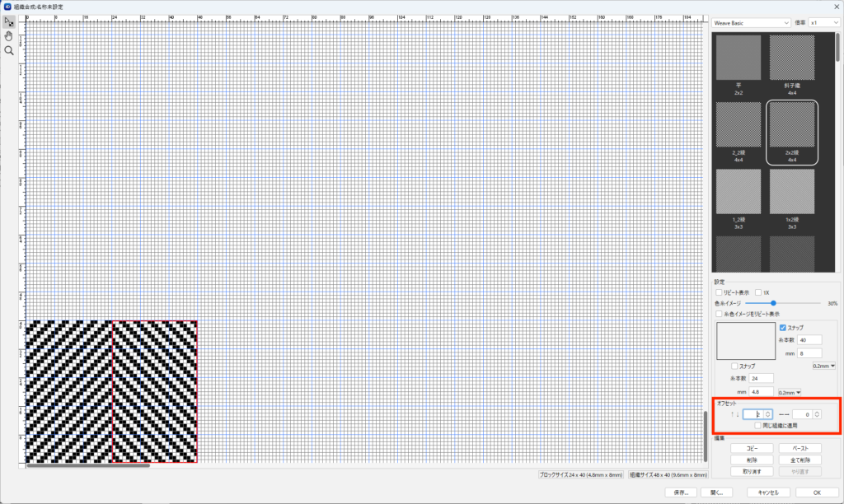Close the 組織合成 dialog window
Image resolution: width=844 pixels, height=504 pixels.
(837, 7)
